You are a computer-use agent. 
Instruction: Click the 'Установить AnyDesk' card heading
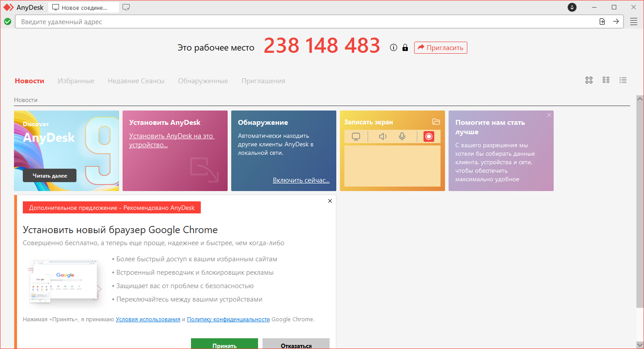(165, 122)
